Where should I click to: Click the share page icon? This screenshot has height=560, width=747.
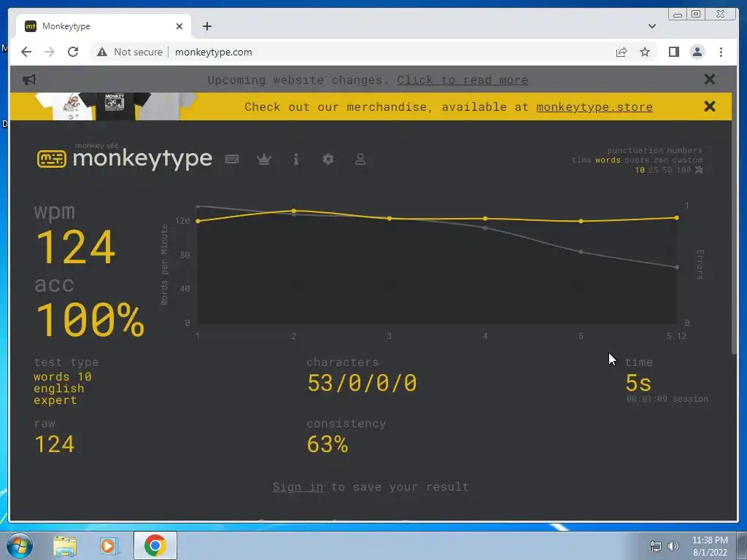(x=622, y=52)
